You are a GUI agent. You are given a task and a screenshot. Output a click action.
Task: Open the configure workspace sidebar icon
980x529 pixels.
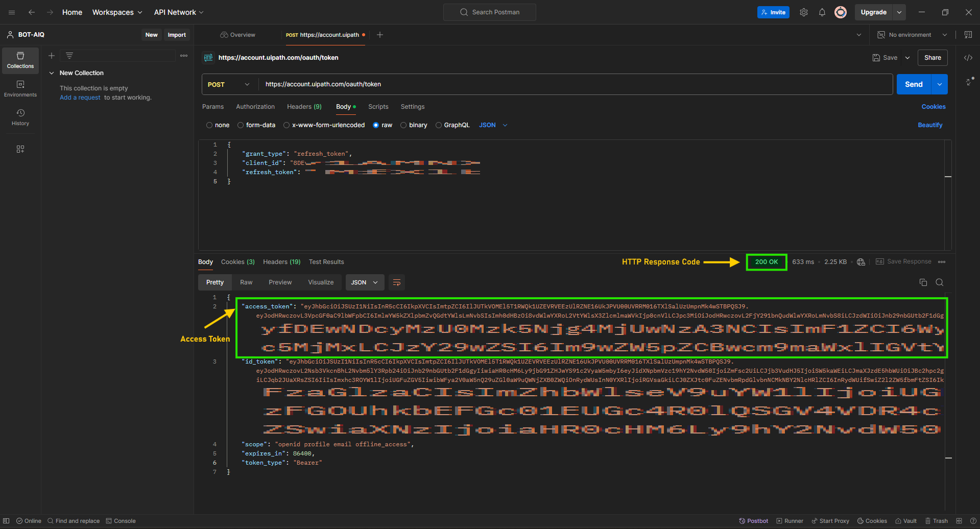tap(20, 149)
